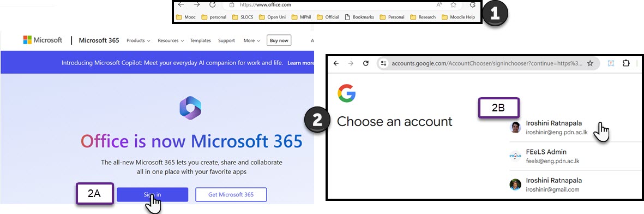644x214 pixels.
Task: Expand the Products menu
Action: [x=139, y=40]
